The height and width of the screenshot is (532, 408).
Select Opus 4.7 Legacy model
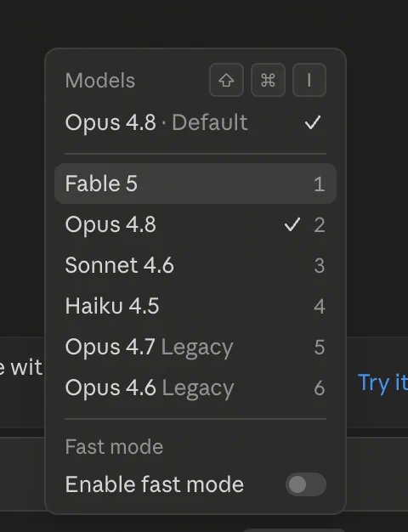click(x=195, y=347)
